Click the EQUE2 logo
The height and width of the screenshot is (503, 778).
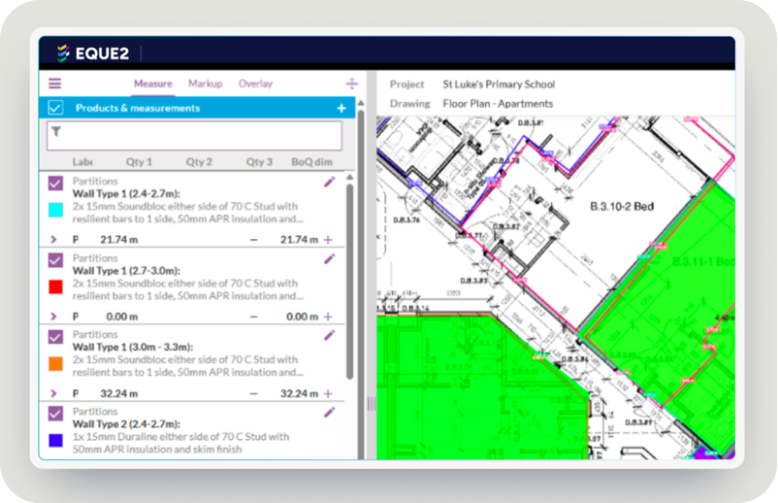coord(92,53)
